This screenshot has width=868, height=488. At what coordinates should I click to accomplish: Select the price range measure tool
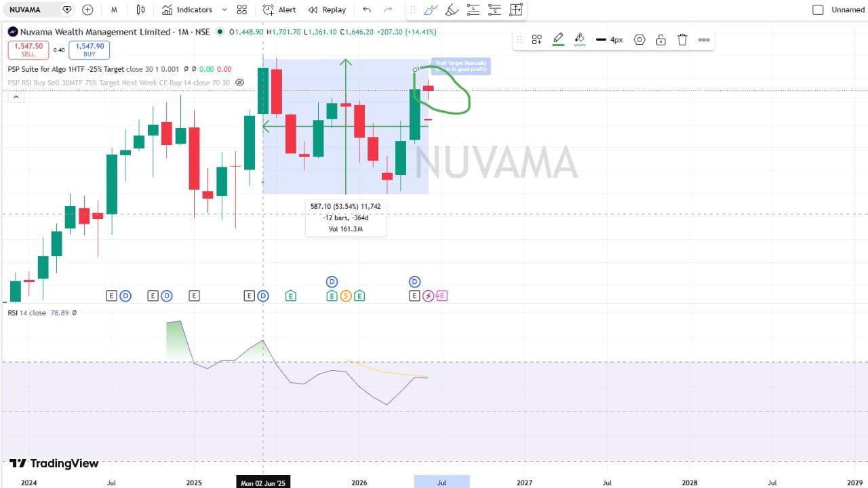(516, 9)
